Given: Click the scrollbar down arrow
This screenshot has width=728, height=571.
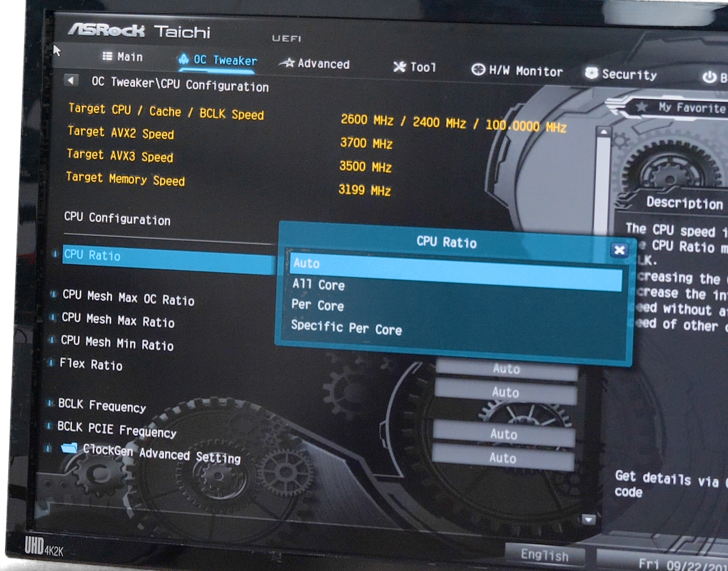Looking at the screenshot, I should (589, 519).
